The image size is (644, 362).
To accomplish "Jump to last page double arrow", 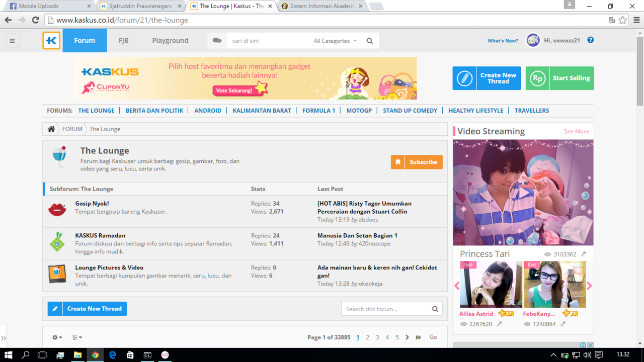I will [x=418, y=337].
